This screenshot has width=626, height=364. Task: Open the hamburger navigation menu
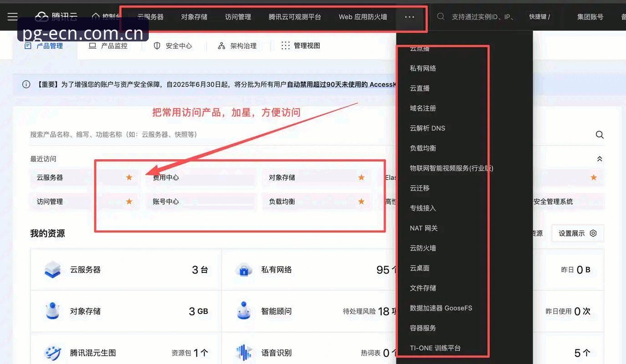pos(13,17)
